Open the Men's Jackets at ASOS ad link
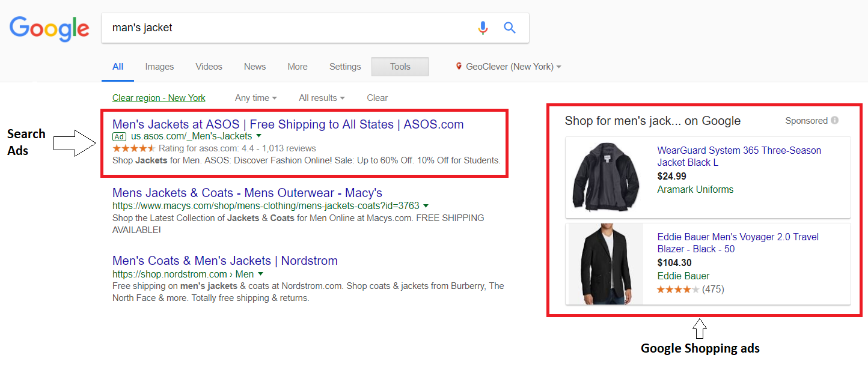The width and height of the screenshot is (868, 367). coord(287,124)
